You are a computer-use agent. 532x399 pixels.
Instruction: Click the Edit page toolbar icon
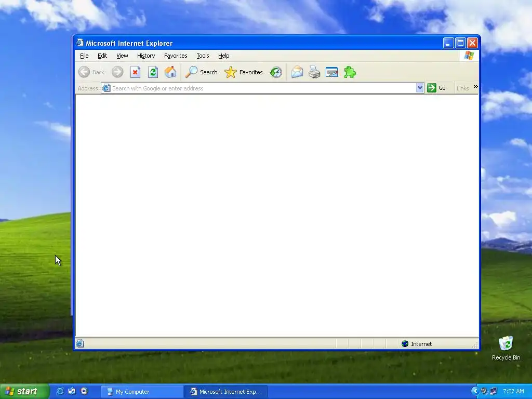tap(331, 72)
